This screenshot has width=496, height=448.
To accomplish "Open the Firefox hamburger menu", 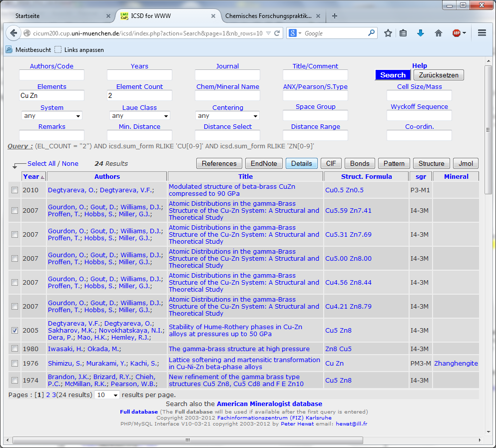I will pos(482,33).
